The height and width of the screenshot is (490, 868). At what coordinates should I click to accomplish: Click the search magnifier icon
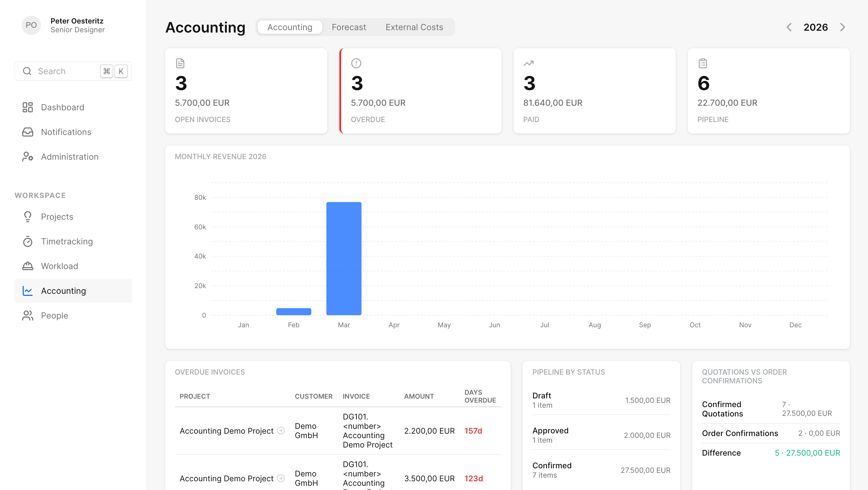pos(27,71)
